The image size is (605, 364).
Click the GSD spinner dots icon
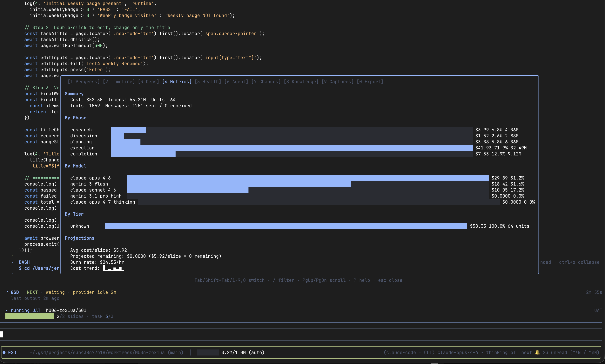7,291
